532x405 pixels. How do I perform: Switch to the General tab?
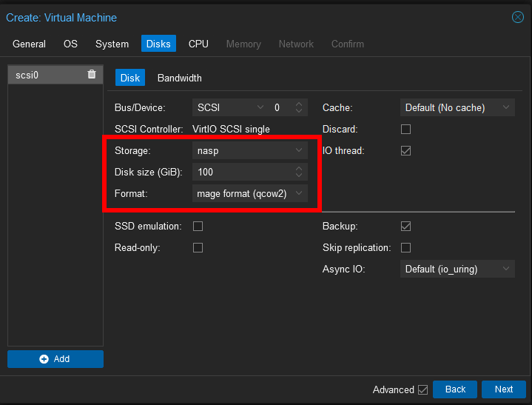tap(29, 44)
